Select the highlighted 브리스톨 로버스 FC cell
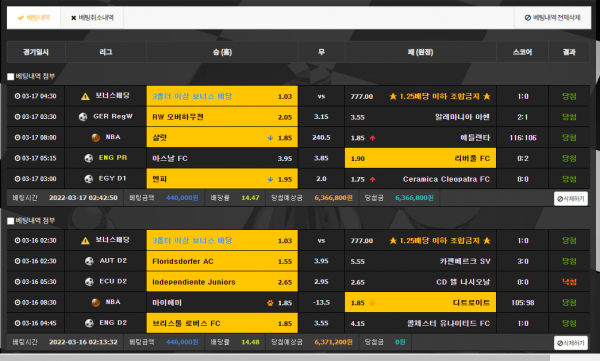This screenshot has width=600, height=361. pyautogui.click(x=222, y=323)
